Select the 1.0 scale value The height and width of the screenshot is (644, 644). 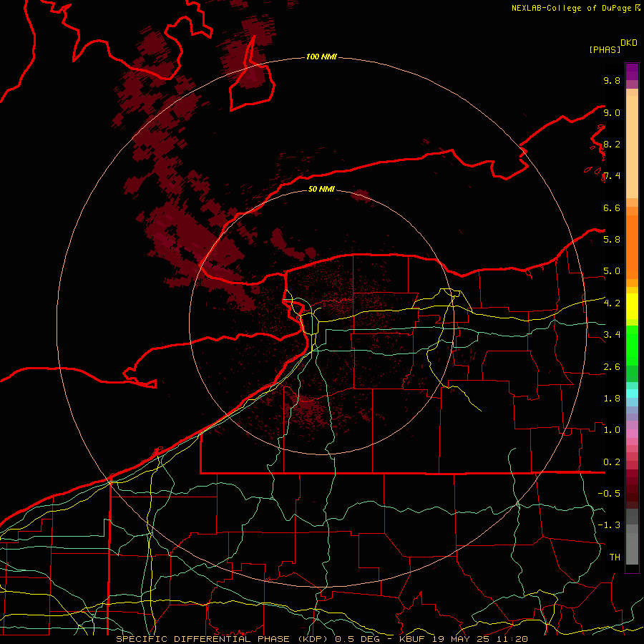(612, 430)
